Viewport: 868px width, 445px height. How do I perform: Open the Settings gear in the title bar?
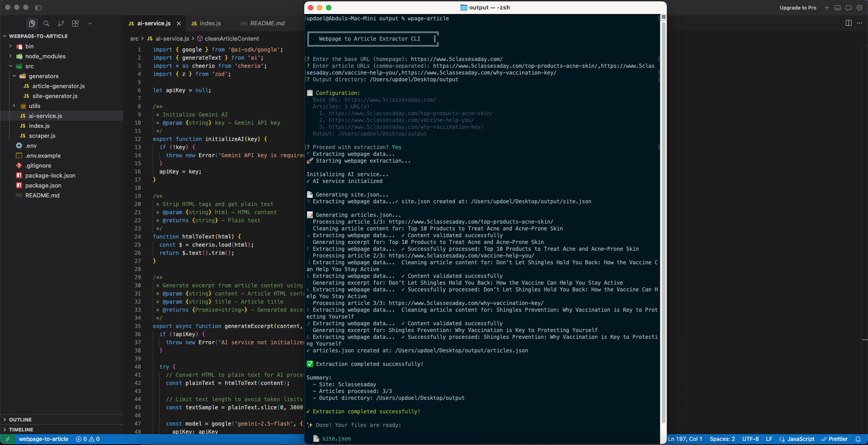[x=859, y=8]
